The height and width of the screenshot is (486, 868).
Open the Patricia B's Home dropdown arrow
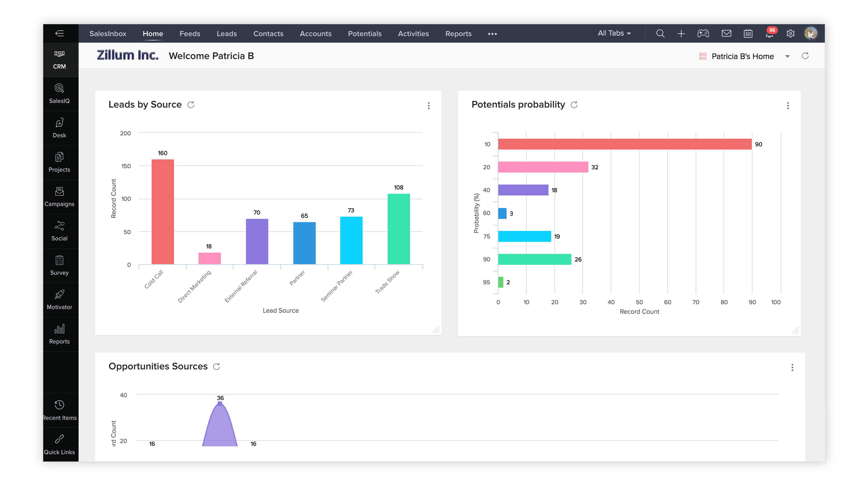[787, 56]
